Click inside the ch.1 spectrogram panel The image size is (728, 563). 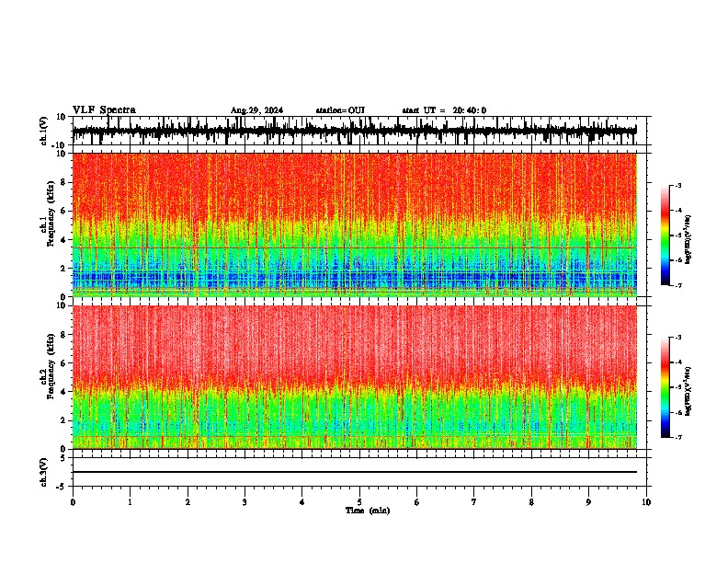point(355,224)
